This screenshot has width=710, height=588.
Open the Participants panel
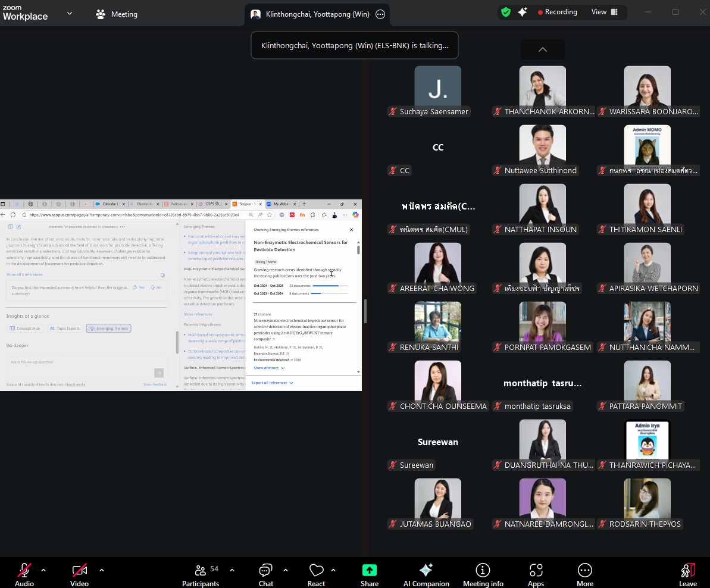tap(201, 574)
